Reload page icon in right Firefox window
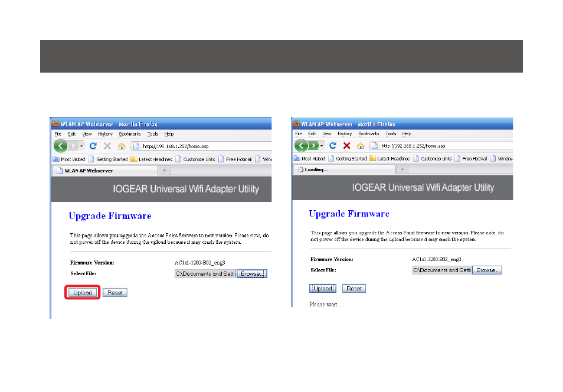 click(333, 145)
